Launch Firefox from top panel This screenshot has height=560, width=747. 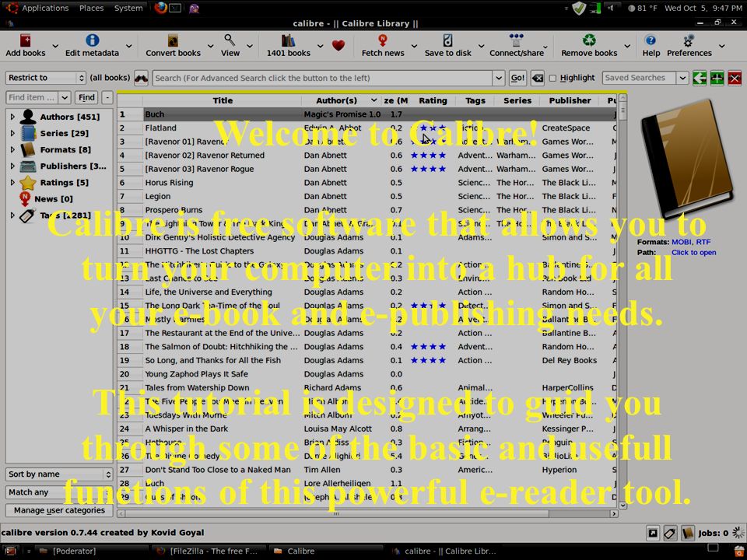tap(160, 8)
